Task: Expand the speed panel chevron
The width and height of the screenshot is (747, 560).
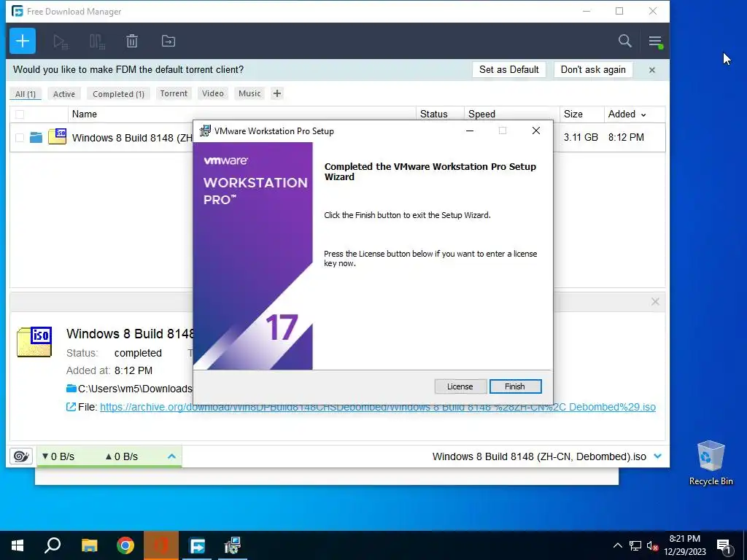Action: (x=171, y=456)
